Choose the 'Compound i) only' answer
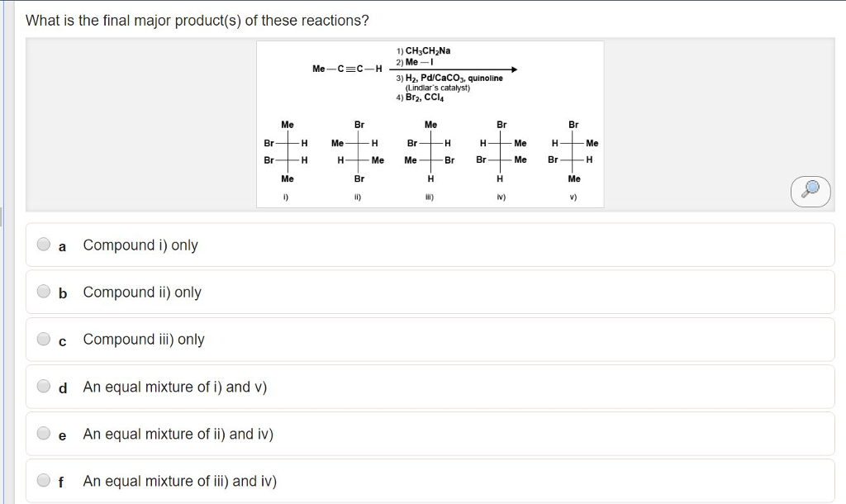Viewport: 846px width, 504px height. click(x=140, y=245)
